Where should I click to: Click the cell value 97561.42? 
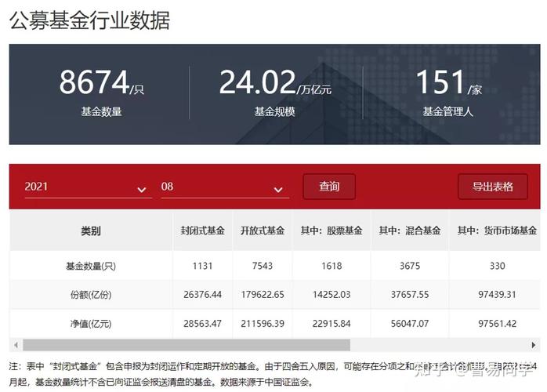[x=497, y=324]
